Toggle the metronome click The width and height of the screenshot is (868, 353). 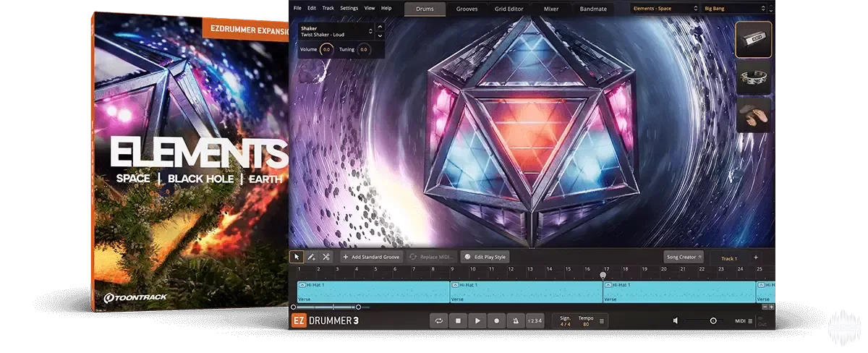[516, 320]
